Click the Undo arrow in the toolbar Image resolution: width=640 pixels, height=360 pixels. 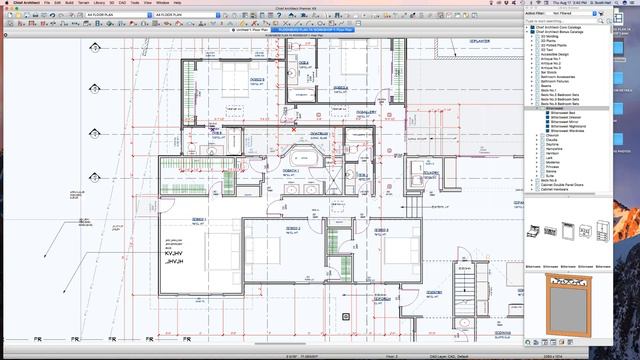tap(52, 16)
